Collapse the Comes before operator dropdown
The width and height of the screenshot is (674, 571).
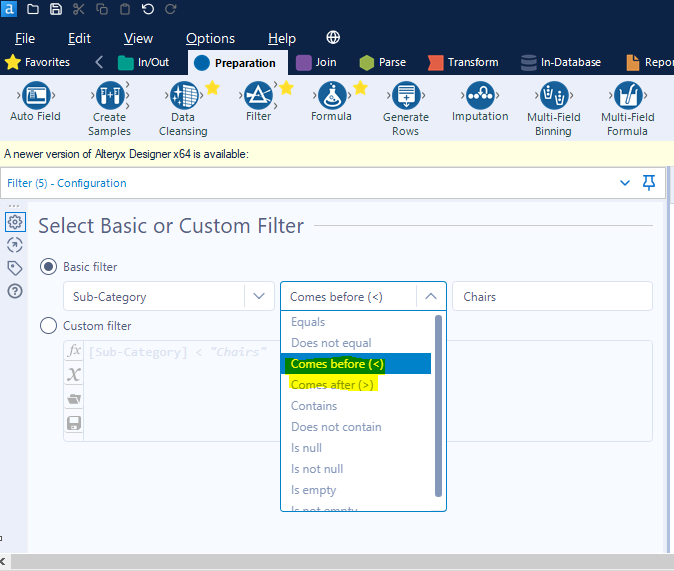pos(430,296)
